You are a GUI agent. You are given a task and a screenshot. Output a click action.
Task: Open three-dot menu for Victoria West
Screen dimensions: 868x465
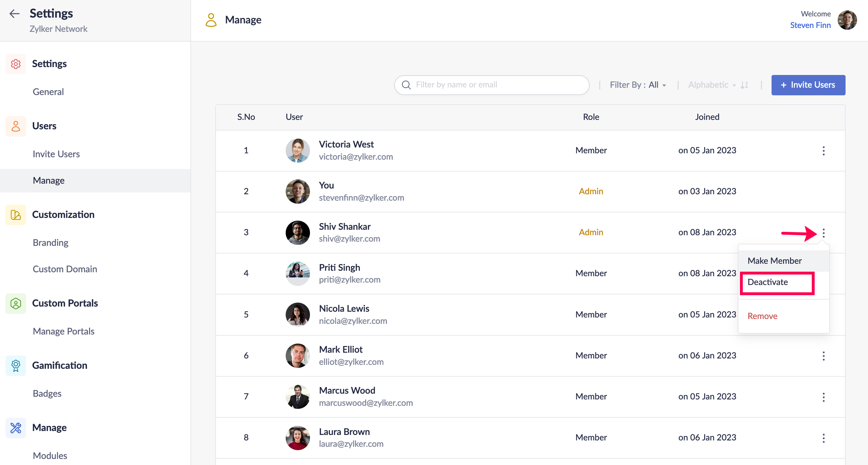823,151
